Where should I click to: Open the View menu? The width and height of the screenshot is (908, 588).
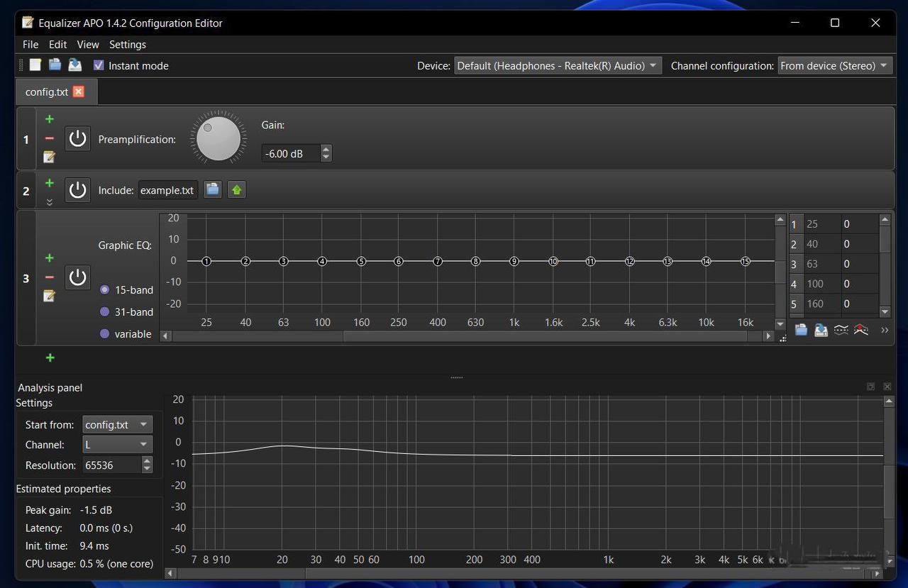(88, 44)
